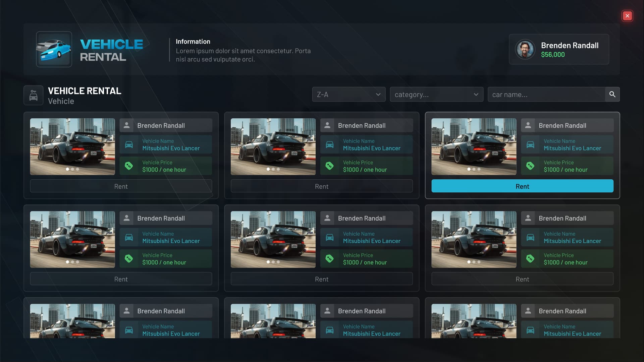The width and height of the screenshot is (644, 362).
Task: Click the car icon on the bottom-middle vehicle card
Action: [x=330, y=330]
